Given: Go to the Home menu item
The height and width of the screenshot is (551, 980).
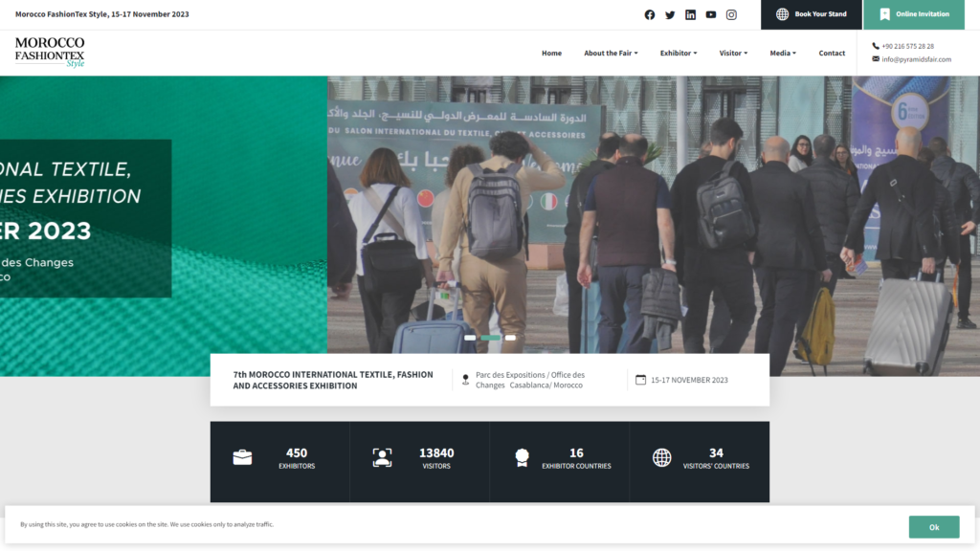Looking at the screenshot, I should 551,54.
